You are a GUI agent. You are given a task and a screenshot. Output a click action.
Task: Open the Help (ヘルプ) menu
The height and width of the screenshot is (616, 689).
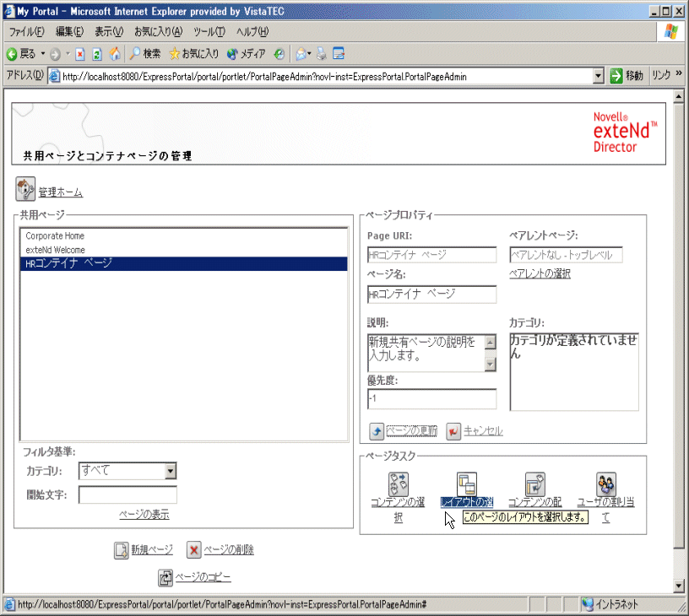coord(252,31)
